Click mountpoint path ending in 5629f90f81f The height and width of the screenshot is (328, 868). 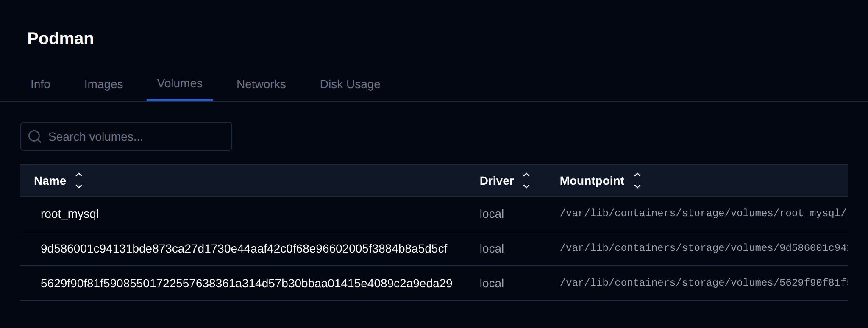click(x=704, y=283)
